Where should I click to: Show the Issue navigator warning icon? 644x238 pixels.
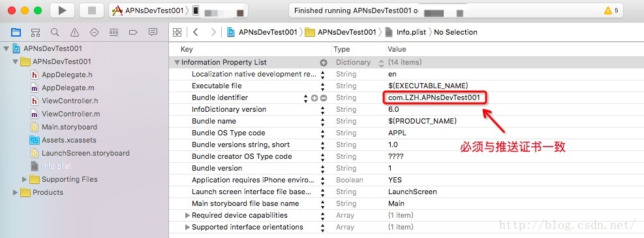pos(74,32)
